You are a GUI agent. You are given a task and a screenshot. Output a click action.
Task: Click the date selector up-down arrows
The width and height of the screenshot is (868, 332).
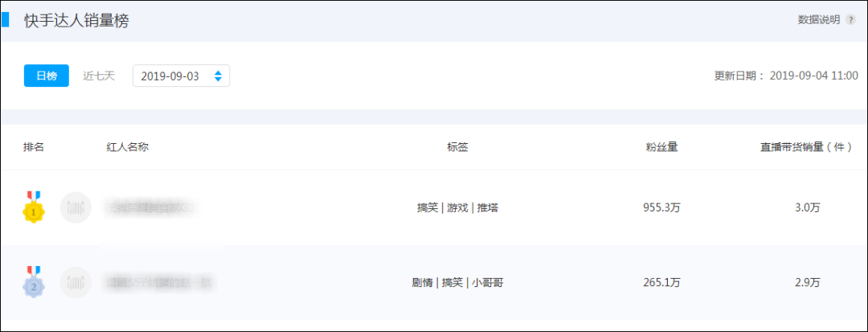pyautogui.click(x=218, y=76)
